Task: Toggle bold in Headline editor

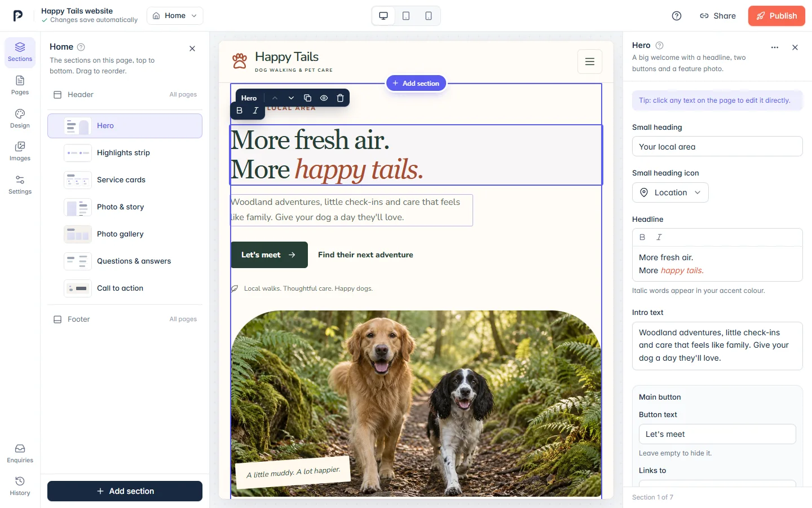Action: [x=642, y=238]
